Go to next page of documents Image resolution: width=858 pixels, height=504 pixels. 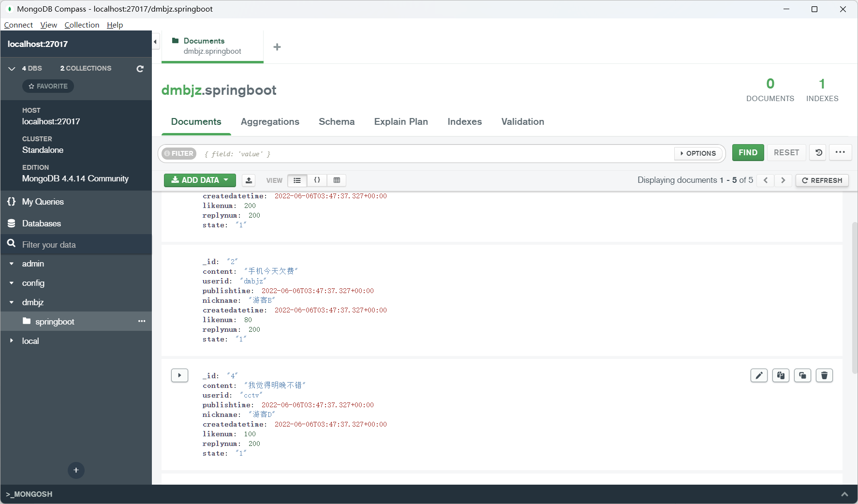783,180
